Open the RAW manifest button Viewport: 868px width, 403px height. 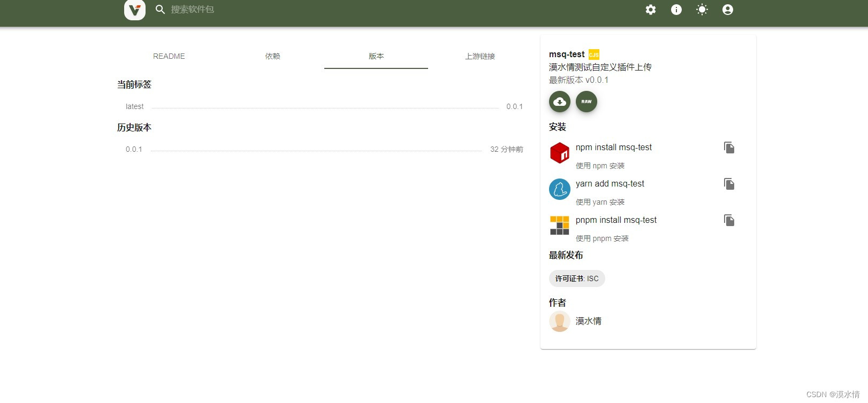pos(587,102)
